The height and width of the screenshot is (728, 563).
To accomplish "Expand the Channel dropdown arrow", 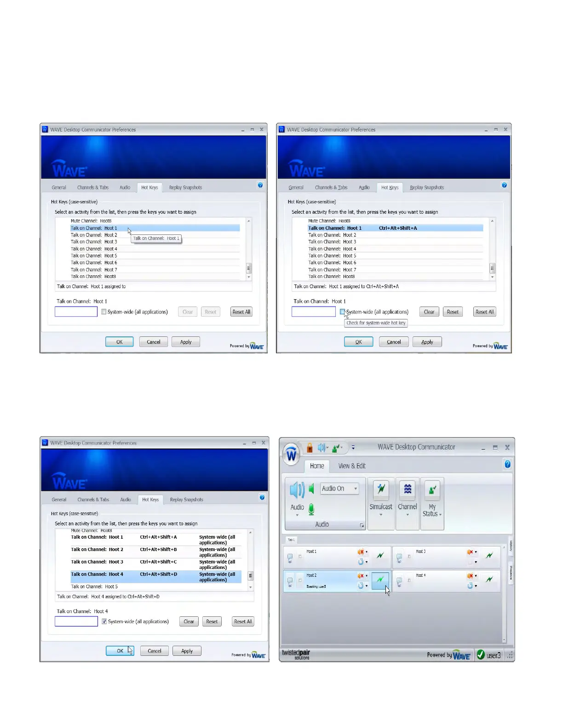I will coord(408,515).
